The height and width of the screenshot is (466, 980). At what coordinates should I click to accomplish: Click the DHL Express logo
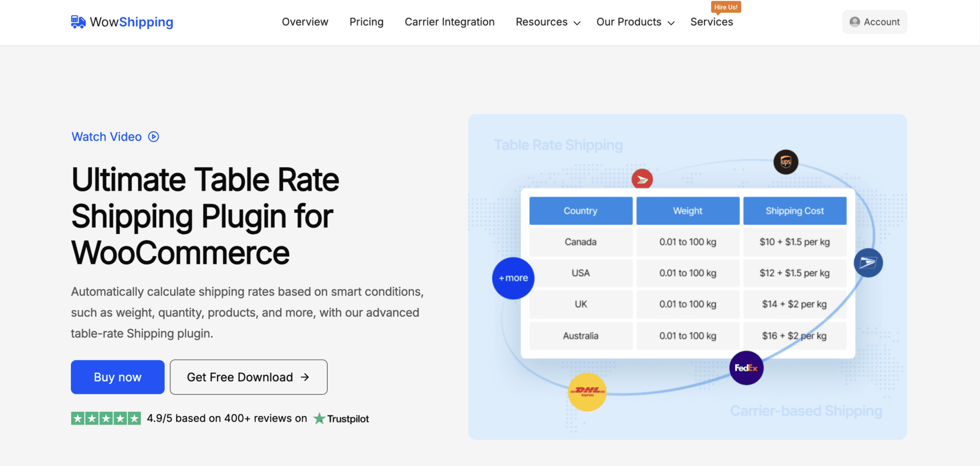(587, 392)
